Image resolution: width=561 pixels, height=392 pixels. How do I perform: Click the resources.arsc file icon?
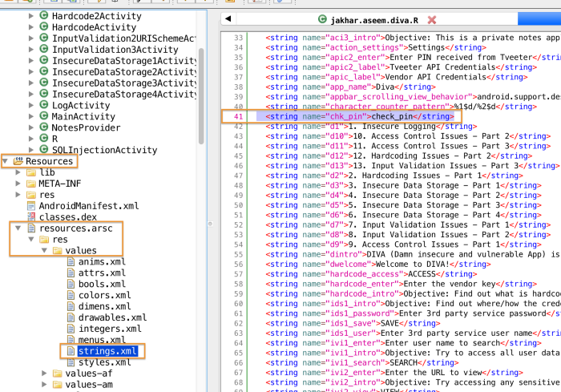coord(31,228)
